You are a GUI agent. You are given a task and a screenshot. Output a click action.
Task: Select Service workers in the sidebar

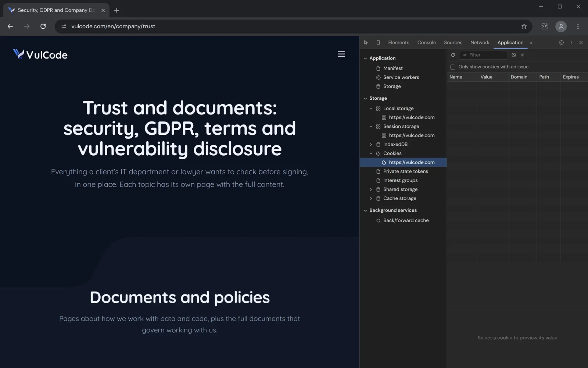[401, 77]
